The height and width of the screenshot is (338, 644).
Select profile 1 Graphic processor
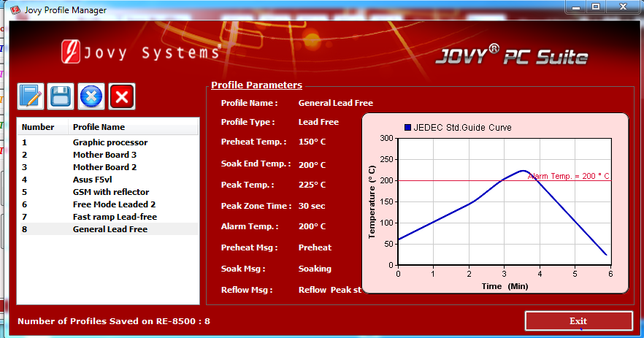(107, 142)
